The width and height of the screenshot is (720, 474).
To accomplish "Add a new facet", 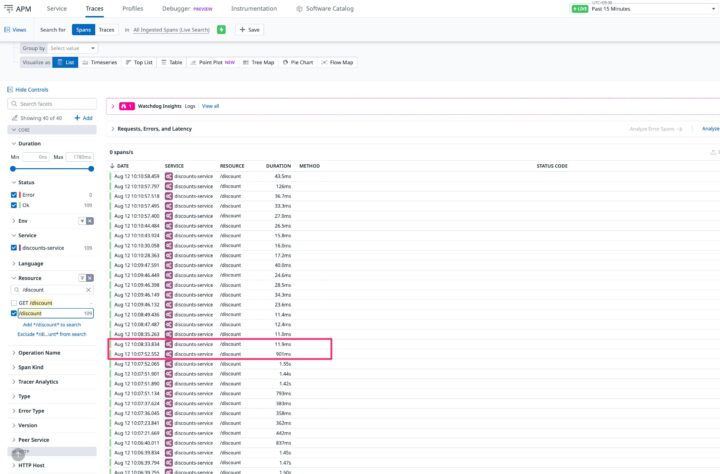I will click(84, 118).
